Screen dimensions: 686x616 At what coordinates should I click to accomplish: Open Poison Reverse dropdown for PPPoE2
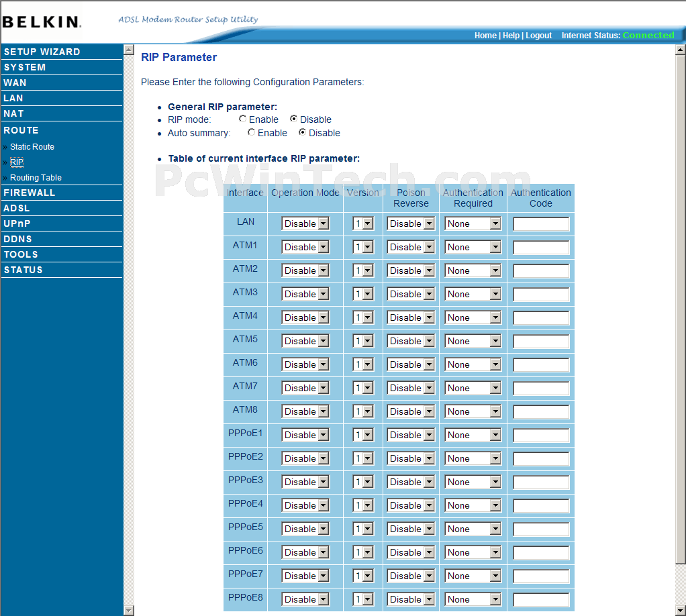[x=411, y=458]
